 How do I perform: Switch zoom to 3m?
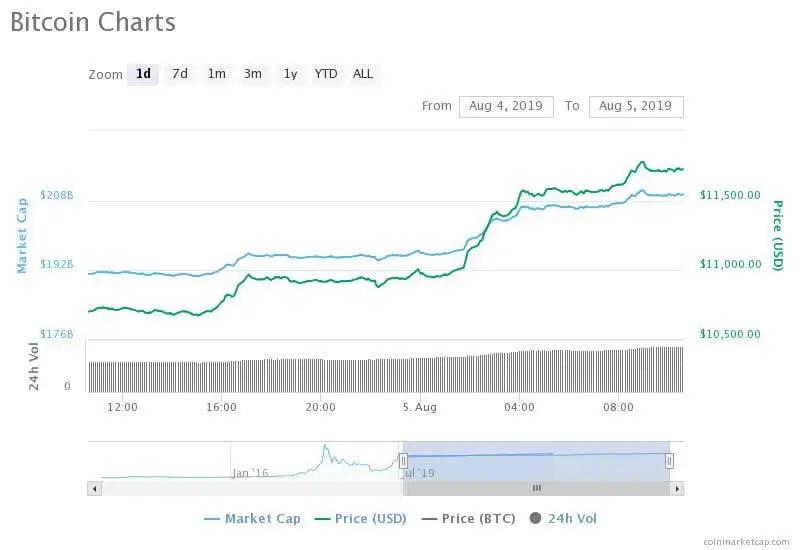coord(253,74)
